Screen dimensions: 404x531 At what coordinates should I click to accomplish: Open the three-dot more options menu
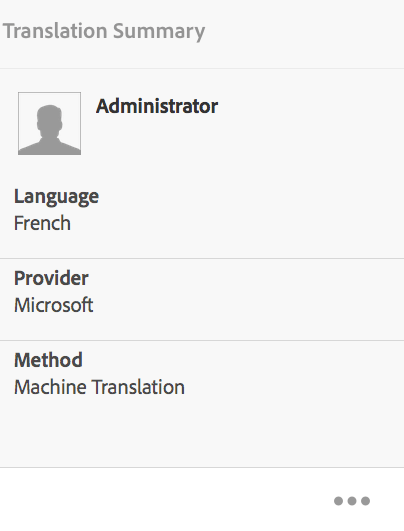(352, 501)
